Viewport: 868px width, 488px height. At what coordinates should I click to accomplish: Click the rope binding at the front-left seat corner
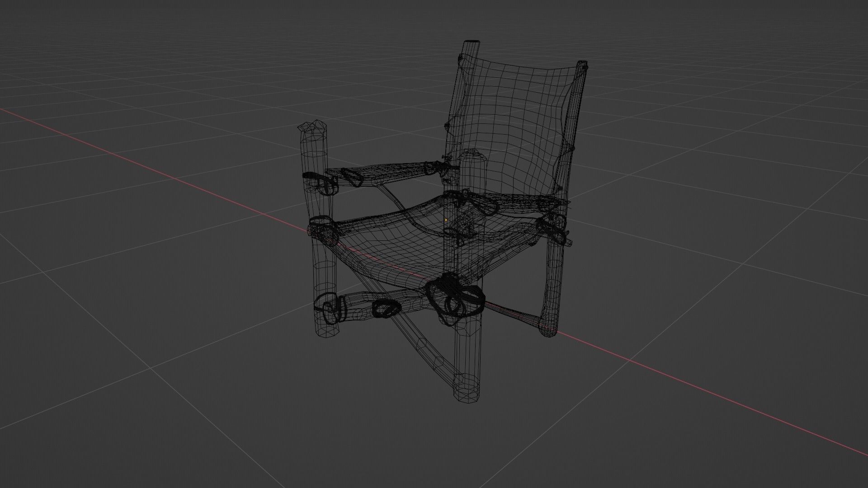coord(323,230)
